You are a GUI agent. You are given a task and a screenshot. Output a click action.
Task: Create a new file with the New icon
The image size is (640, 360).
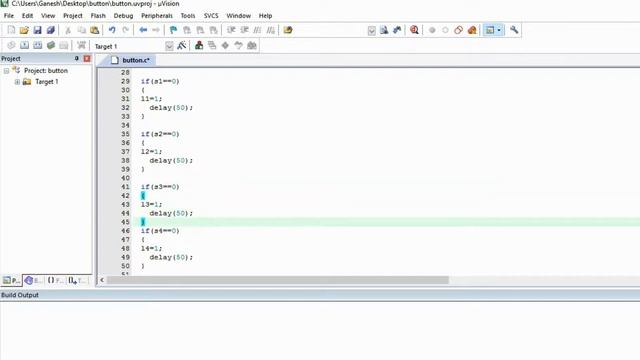[x=11, y=30]
